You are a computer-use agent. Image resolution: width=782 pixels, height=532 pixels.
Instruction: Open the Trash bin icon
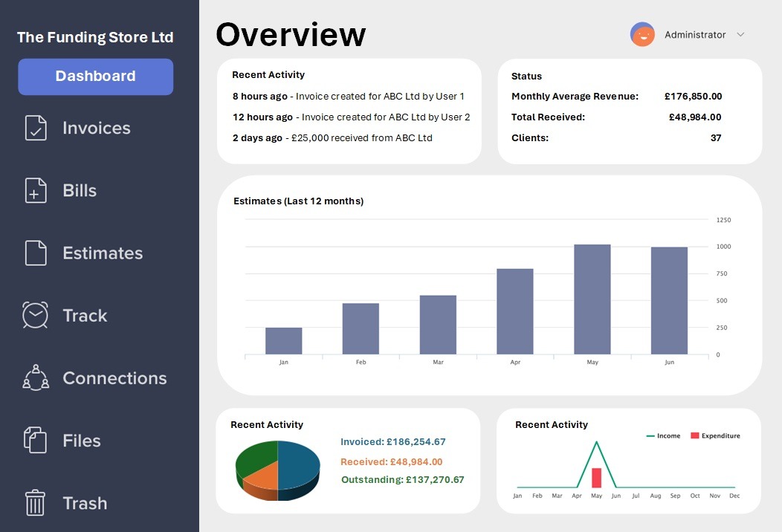[x=35, y=503]
